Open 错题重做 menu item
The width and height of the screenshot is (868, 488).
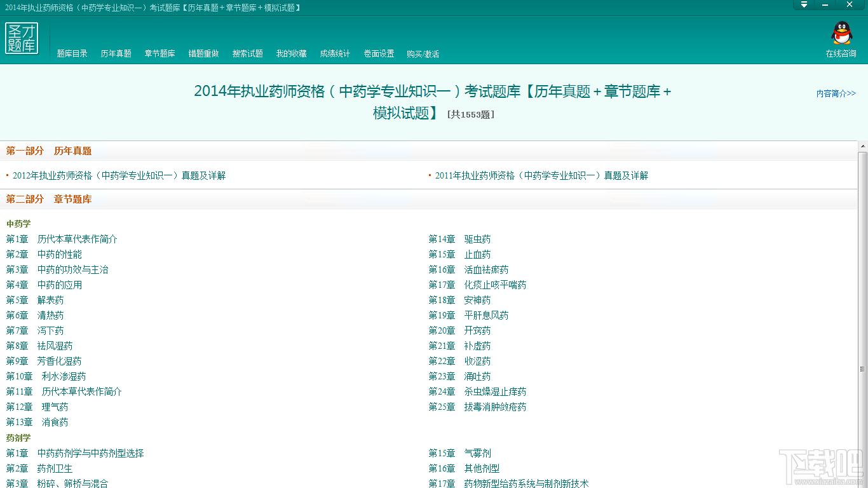[204, 54]
